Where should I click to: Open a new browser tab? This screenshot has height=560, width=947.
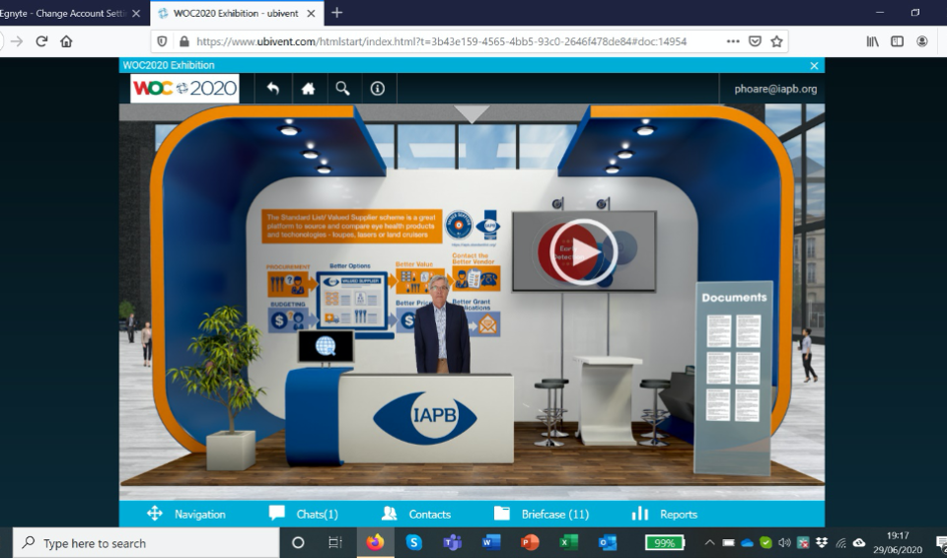click(337, 13)
